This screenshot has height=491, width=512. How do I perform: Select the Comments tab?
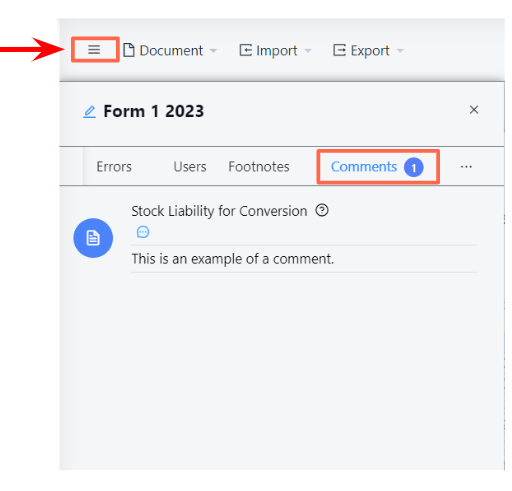[378, 167]
